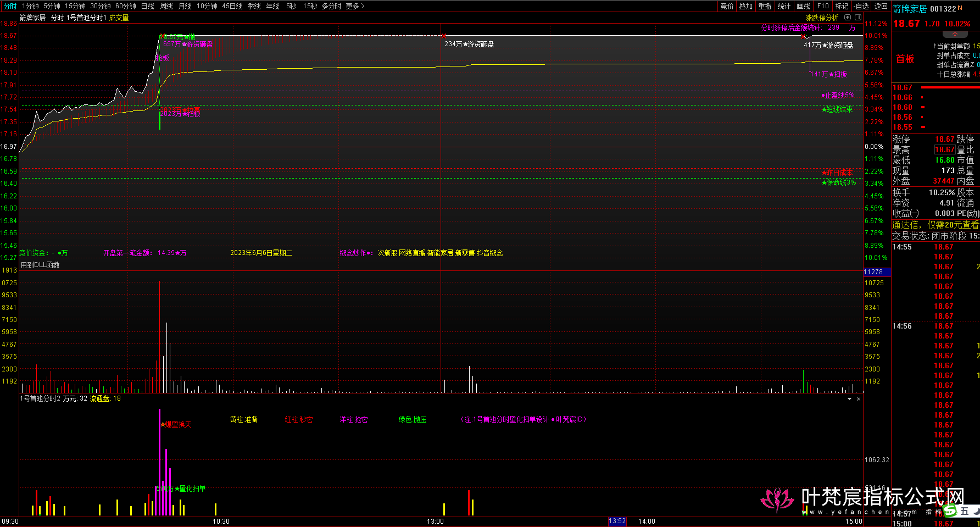Screen dimensions: 980x527
Task: Switch to 45日线 chart tab
Action: (232, 6)
